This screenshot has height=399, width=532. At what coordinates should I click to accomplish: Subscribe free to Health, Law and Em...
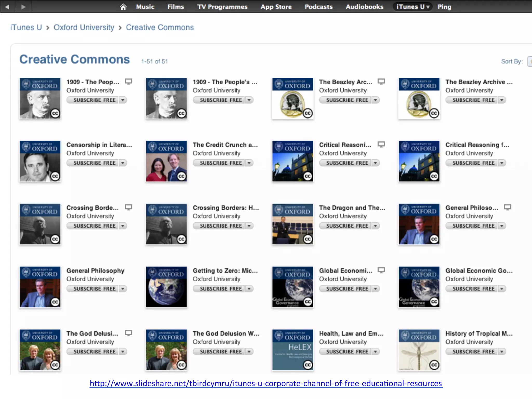tap(345, 351)
